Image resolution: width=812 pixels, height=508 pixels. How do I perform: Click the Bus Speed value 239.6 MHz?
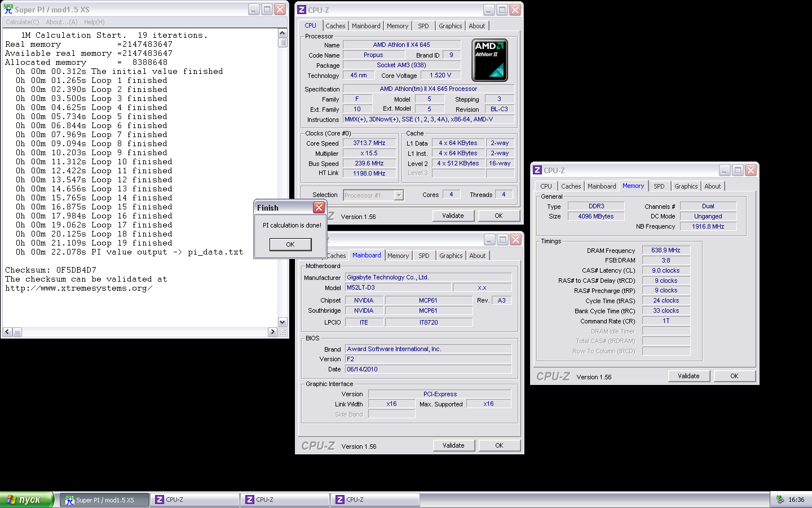click(369, 164)
